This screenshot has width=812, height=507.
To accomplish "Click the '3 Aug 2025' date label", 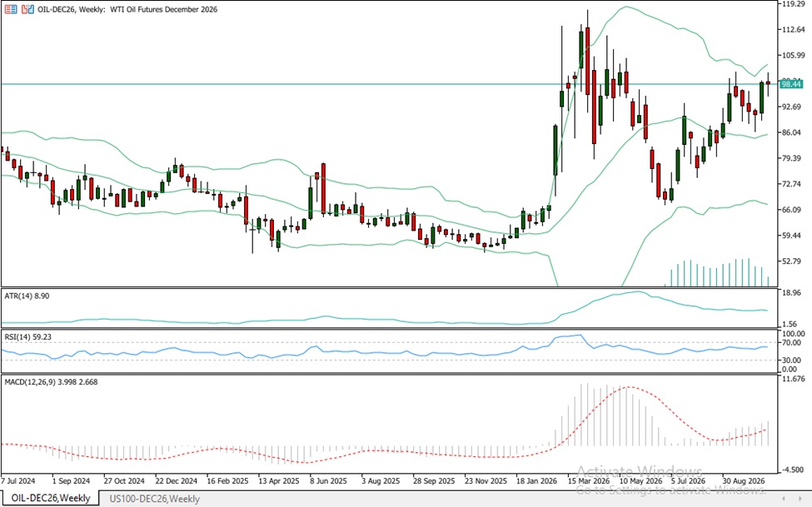I will 381,480.
